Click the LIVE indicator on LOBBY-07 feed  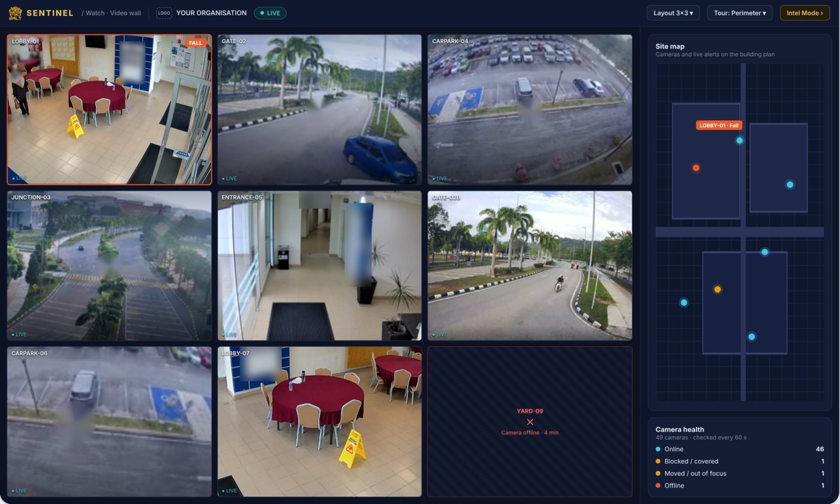coord(229,490)
